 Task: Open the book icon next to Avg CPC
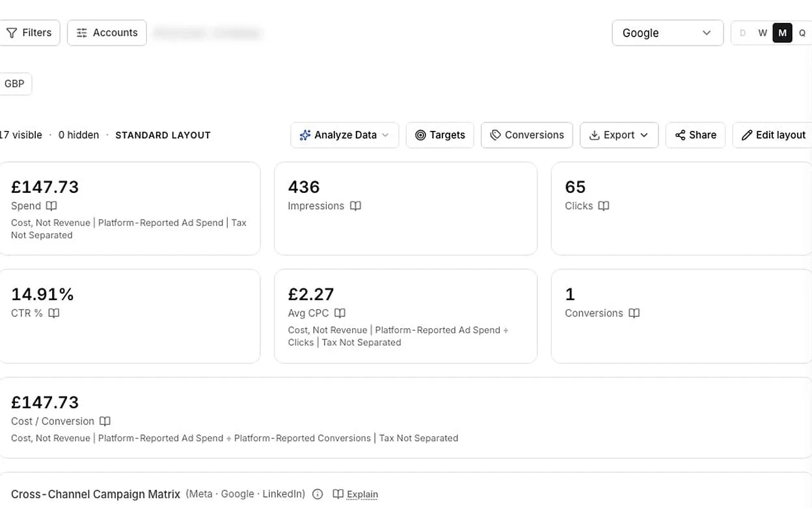pyautogui.click(x=340, y=313)
